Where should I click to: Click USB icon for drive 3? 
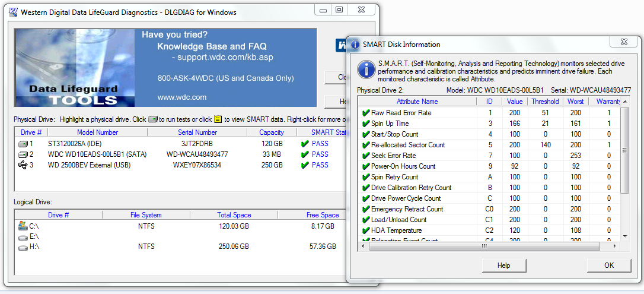(x=23, y=165)
